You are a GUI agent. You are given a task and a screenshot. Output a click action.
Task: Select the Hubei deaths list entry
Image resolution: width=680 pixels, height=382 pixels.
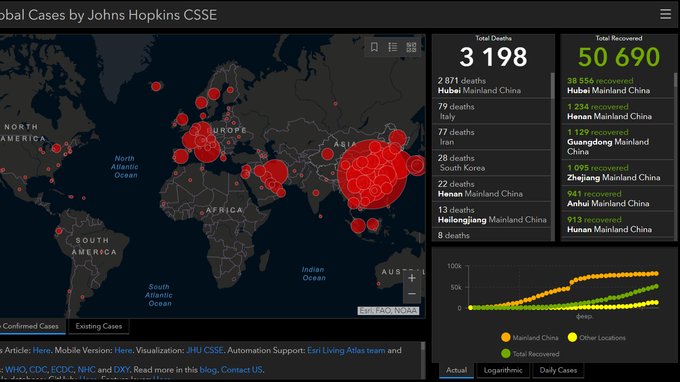(491, 85)
